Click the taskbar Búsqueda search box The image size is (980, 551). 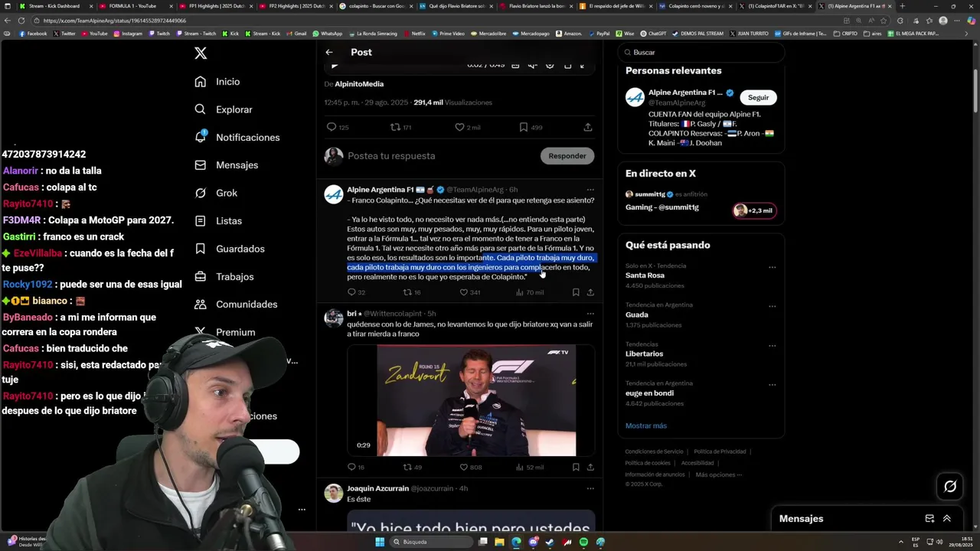coord(431,542)
